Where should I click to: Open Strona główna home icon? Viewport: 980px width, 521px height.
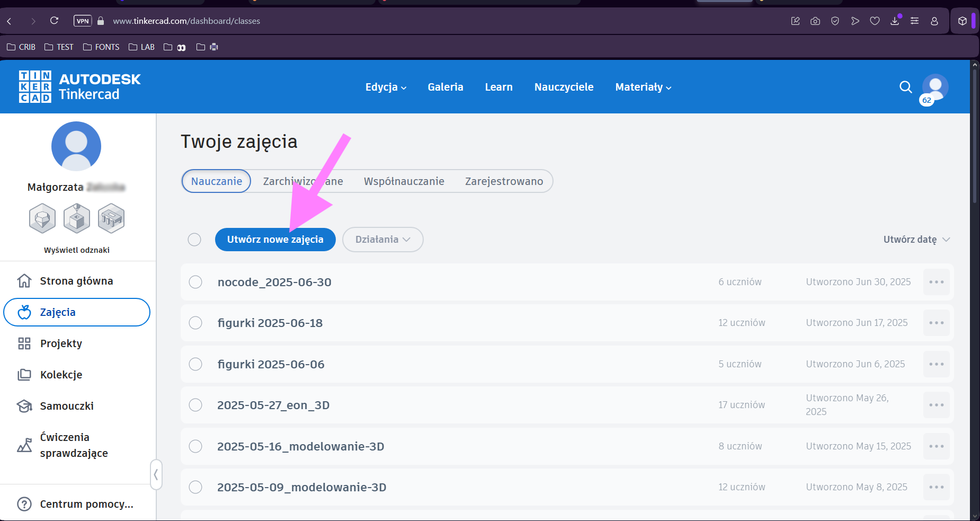(24, 281)
